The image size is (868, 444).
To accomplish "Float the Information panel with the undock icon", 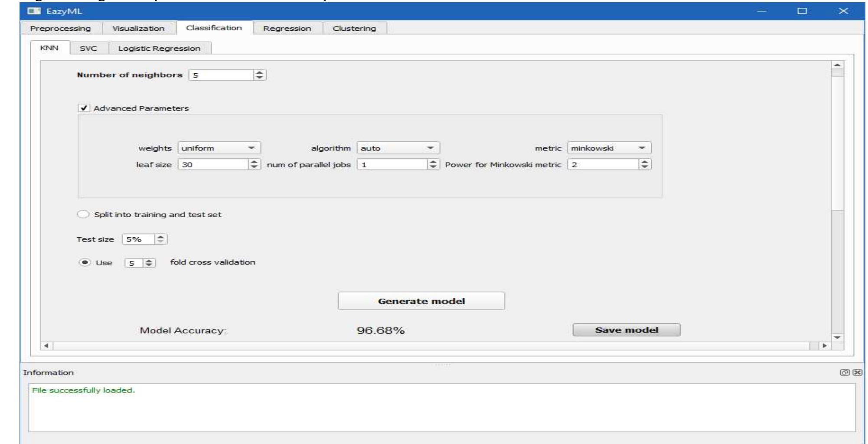I will [845, 372].
